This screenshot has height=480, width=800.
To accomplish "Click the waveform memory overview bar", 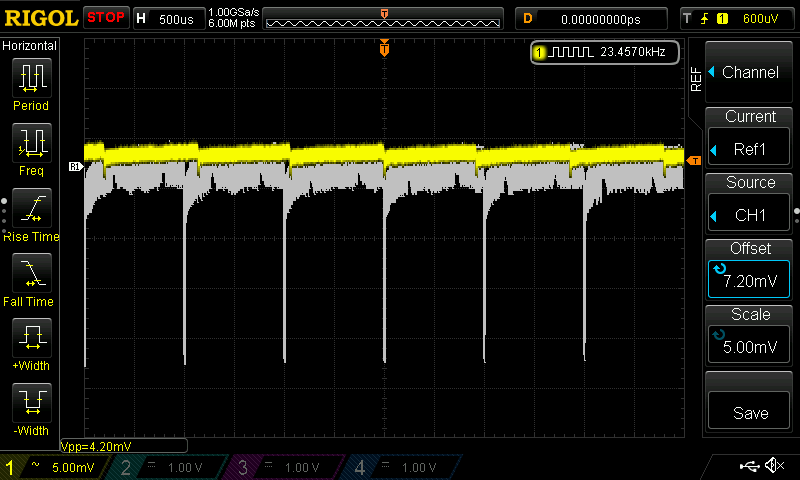I will [383, 19].
